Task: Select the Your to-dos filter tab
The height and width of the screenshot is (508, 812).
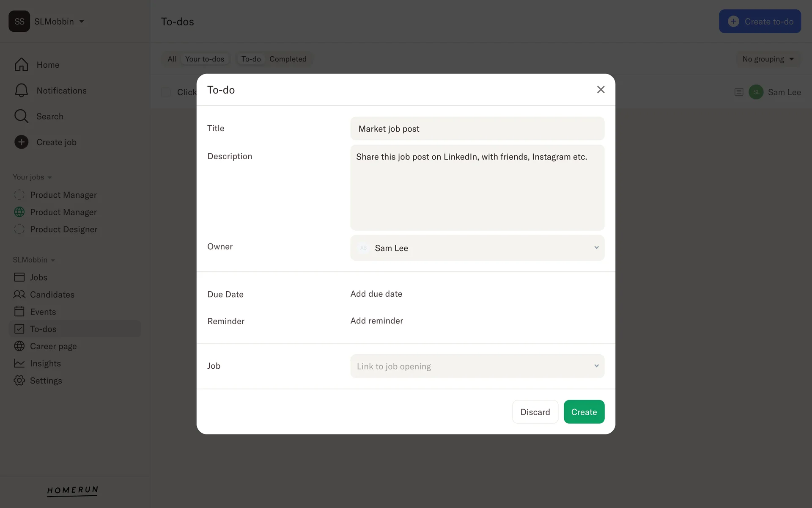Action: [205, 59]
